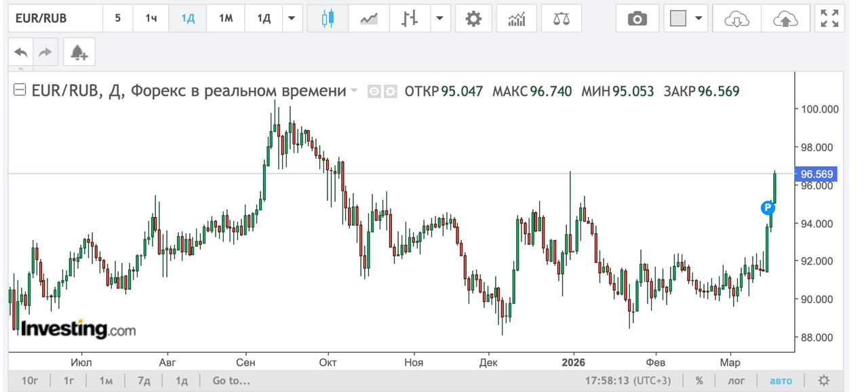Screen dimensions: 868x392
Task: Toggle the 'авто' auto scale option
Action: pos(781,381)
